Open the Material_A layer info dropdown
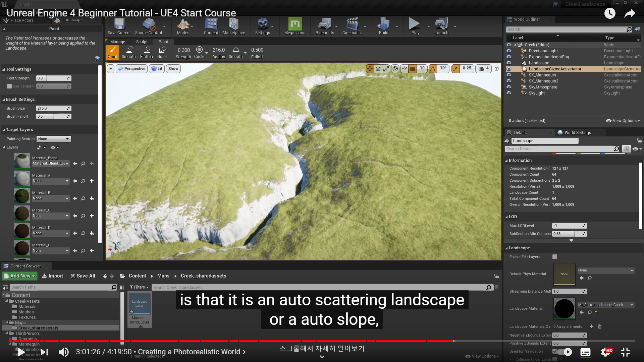The height and width of the screenshot is (362, 644). coord(51,181)
